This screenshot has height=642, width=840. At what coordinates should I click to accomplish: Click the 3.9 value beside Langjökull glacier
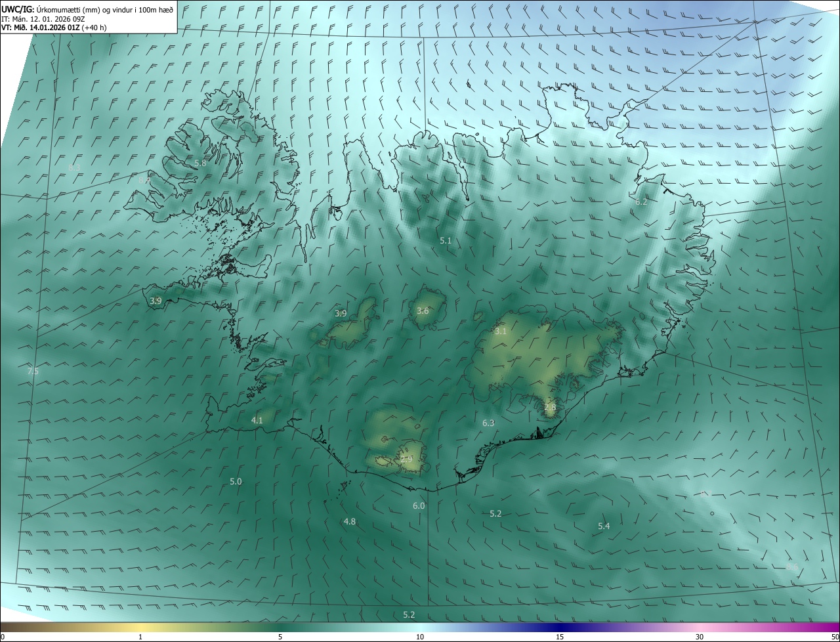click(341, 314)
